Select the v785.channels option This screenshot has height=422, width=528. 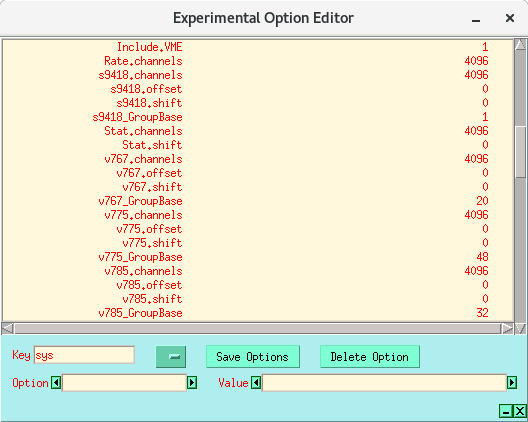coord(143,271)
